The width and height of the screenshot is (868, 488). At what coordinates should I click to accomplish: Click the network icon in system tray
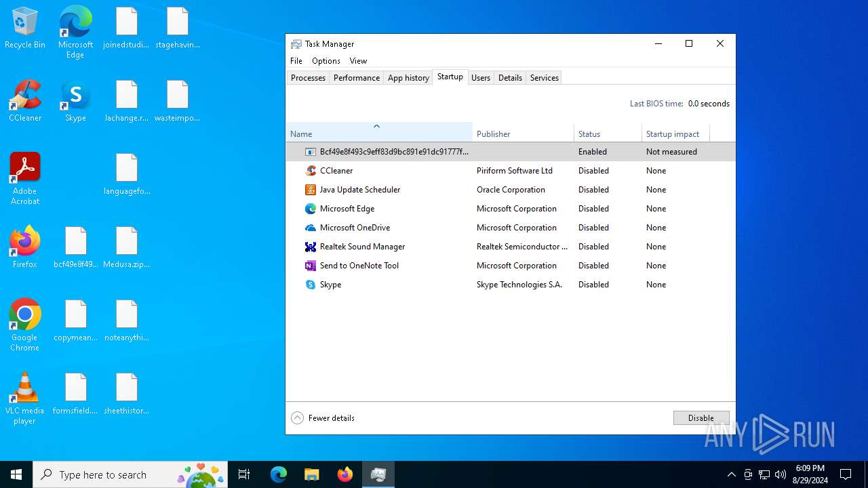tap(764, 474)
